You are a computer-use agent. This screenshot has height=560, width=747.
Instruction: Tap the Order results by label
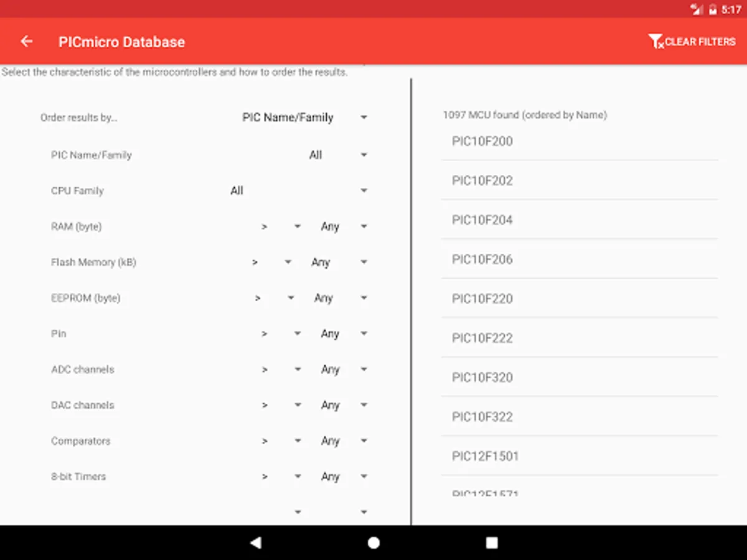(x=79, y=118)
